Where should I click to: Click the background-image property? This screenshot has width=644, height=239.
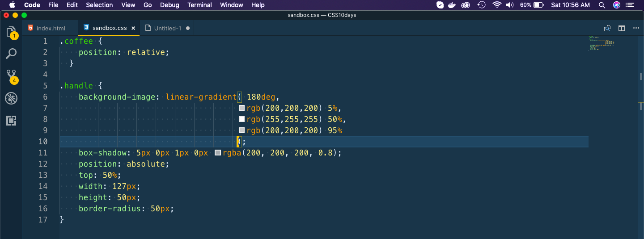(118, 97)
